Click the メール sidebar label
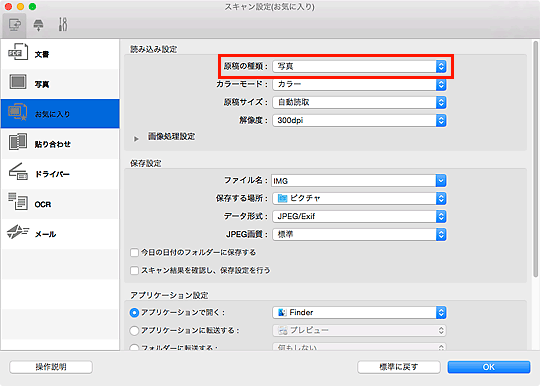 [x=45, y=234]
